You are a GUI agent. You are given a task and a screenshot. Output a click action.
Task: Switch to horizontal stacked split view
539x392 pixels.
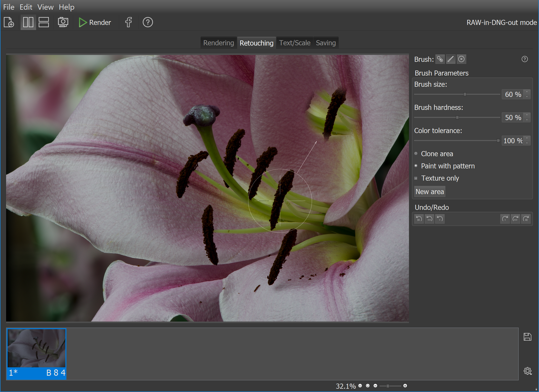pyautogui.click(x=44, y=22)
